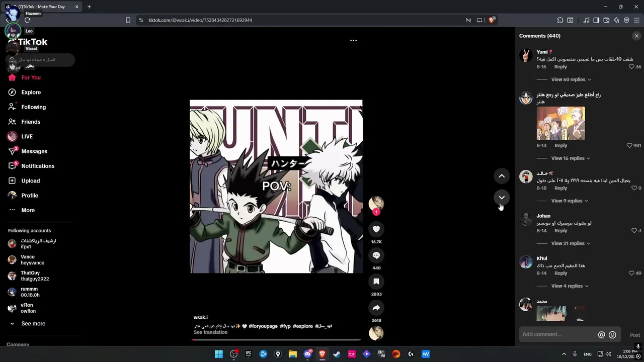
Task: Reply to Johan's comment
Action: (x=560, y=231)
